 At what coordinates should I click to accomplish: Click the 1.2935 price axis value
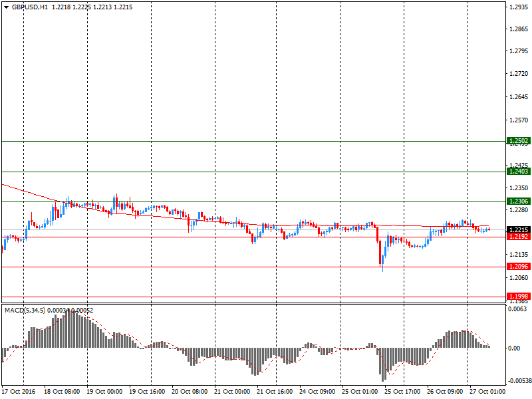519,7
